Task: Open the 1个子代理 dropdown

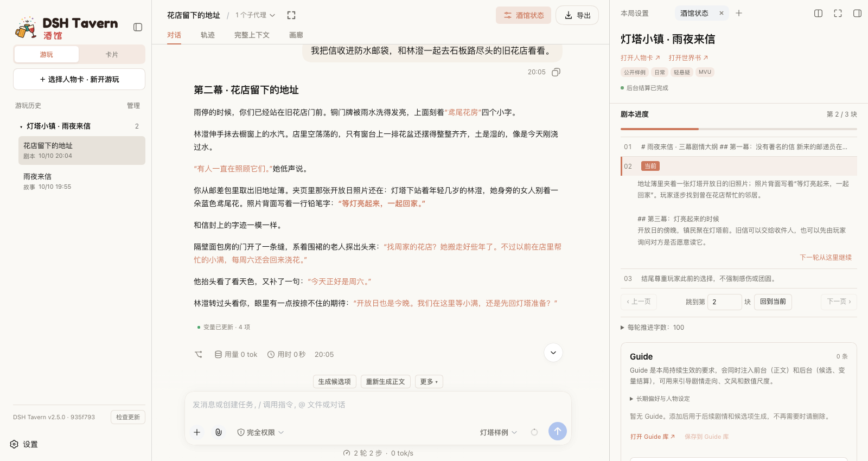Action: click(x=256, y=15)
